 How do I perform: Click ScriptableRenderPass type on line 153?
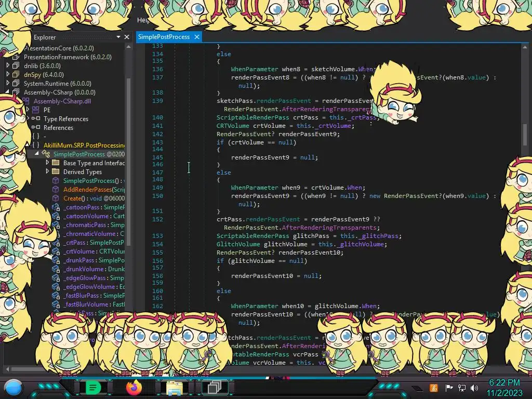click(253, 236)
